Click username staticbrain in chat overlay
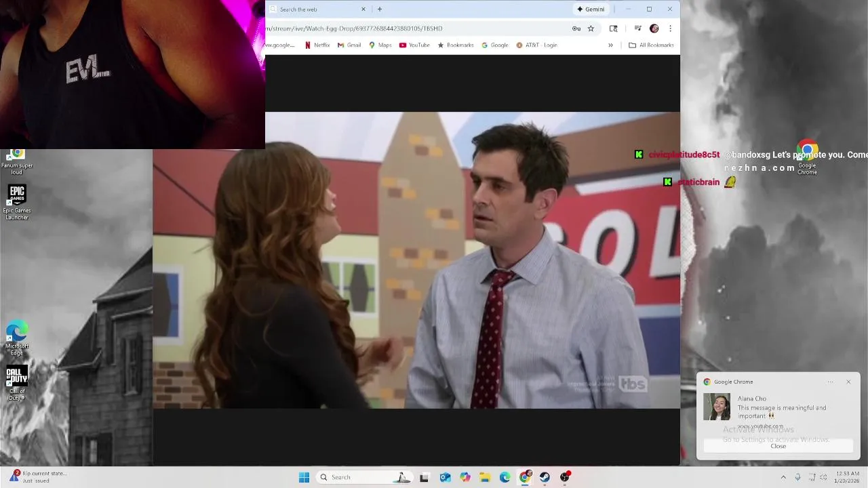This screenshot has width=868, height=488. click(698, 182)
